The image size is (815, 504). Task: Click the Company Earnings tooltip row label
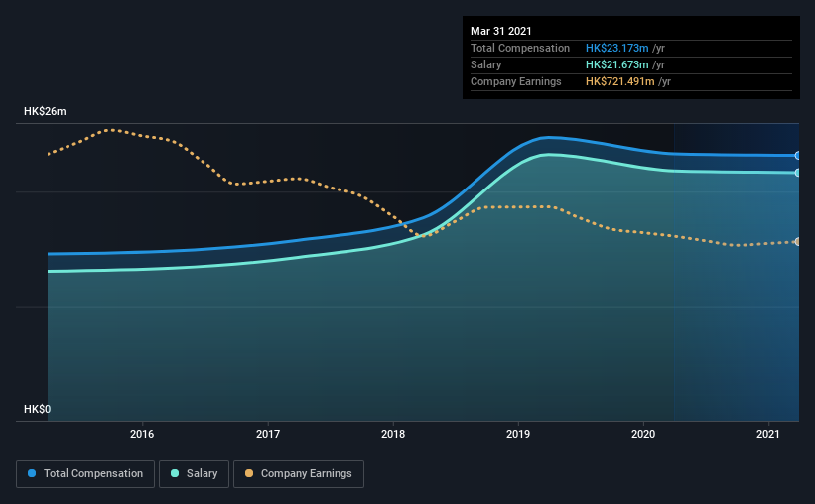[x=515, y=82]
